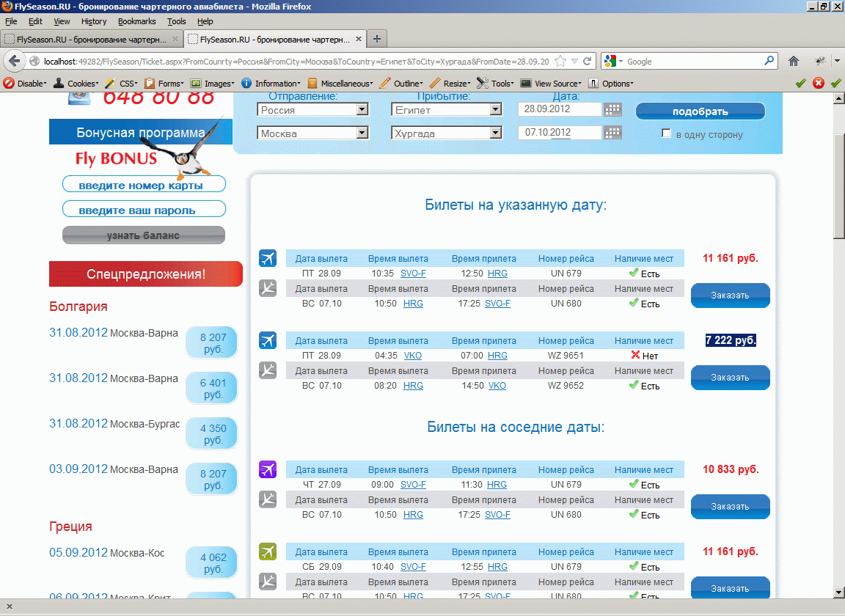Open Forms menu in Web Developer toolbar
Viewport: 845px width, 616px height.
point(164,84)
